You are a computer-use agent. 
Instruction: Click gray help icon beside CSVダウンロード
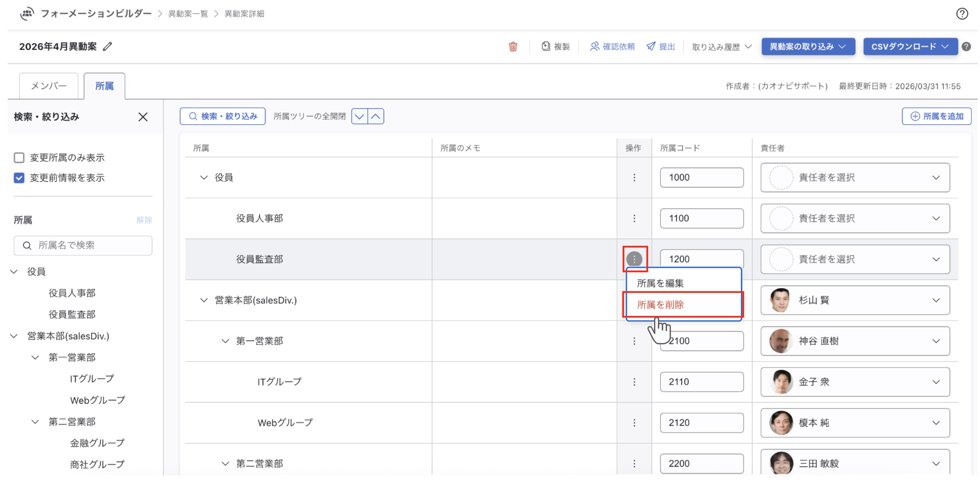tap(966, 46)
